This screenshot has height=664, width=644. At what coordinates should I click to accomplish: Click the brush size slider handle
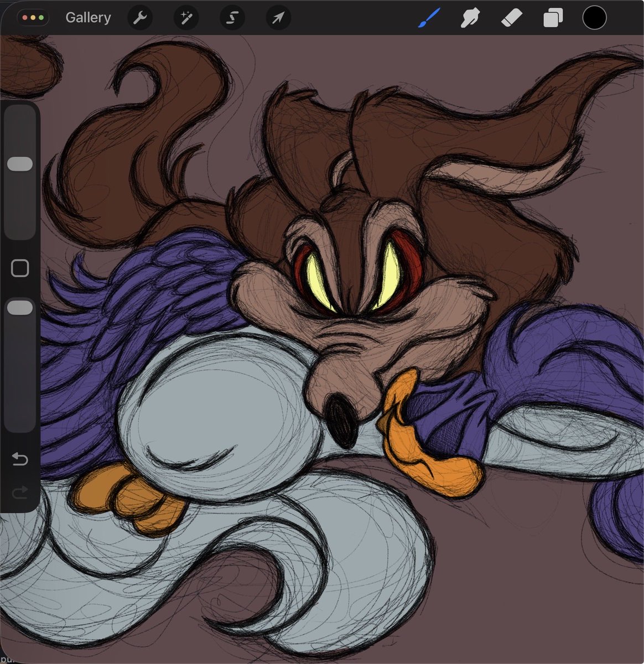coord(20,164)
